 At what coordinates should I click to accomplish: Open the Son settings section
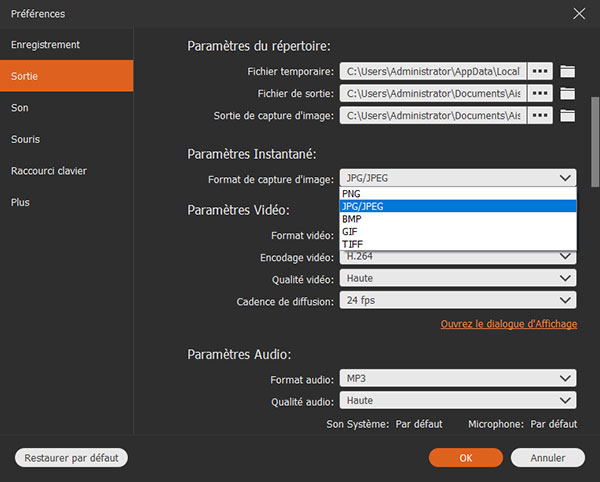pos(67,108)
